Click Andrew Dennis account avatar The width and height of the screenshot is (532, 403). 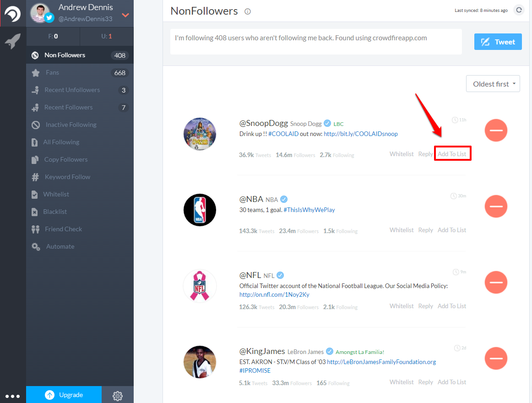coord(41,13)
